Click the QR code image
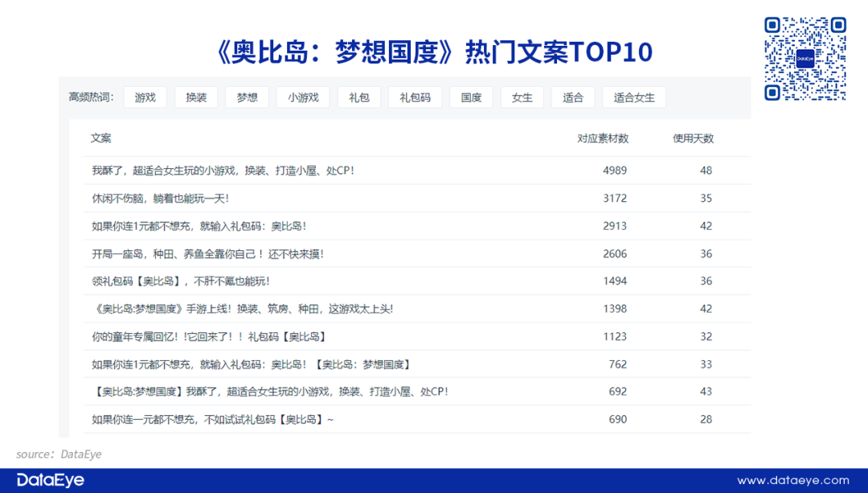 [x=805, y=59]
